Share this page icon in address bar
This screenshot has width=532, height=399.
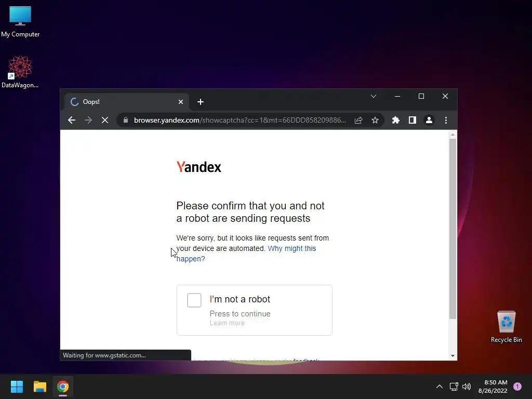pyautogui.click(x=358, y=120)
